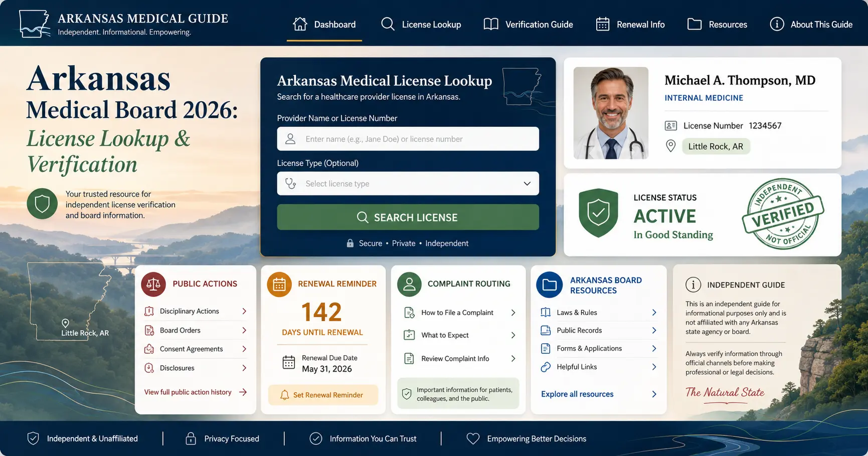Open the Explore all resources link
Image resolution: width=868 pixels, height=456 pixels.
599,394
